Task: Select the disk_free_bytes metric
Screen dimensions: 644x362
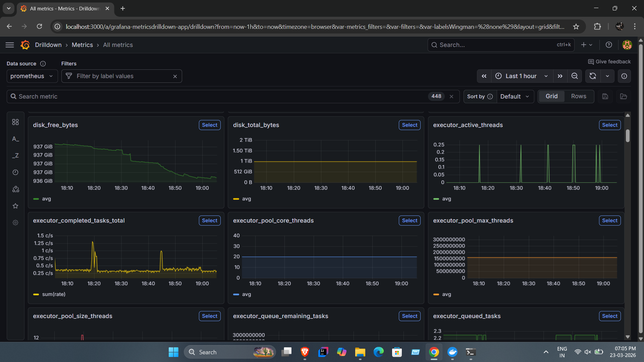Action: 210,125
